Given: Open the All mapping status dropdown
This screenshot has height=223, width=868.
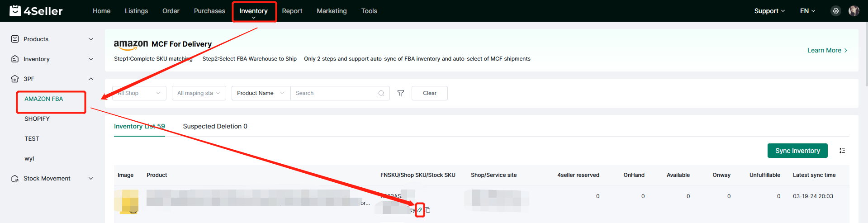Looking at the screenshot, I should click(199, 93).
